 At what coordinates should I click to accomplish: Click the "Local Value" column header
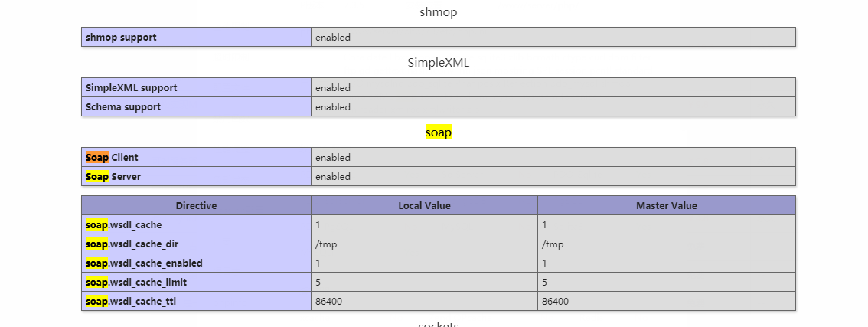[x=425, y=206]
